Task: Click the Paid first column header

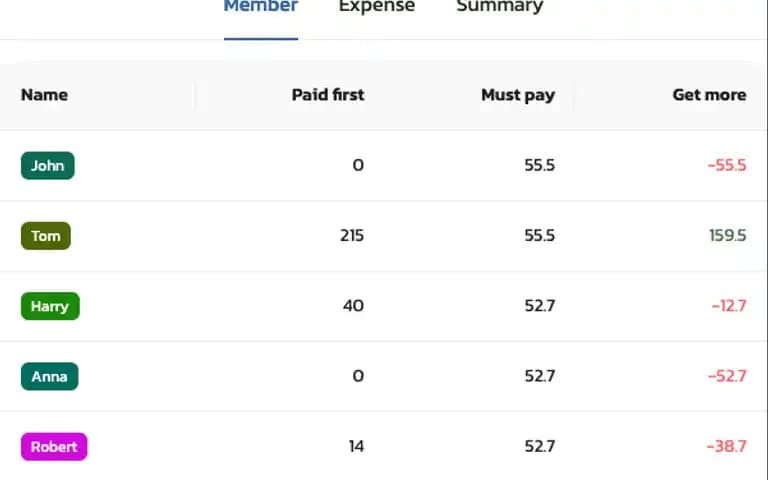Action: click(x=328, y=95)
